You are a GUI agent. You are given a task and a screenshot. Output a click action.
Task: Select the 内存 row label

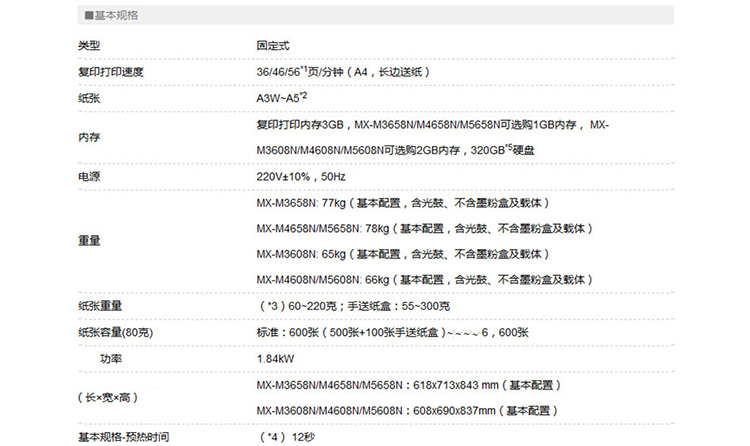click(90, 137)
